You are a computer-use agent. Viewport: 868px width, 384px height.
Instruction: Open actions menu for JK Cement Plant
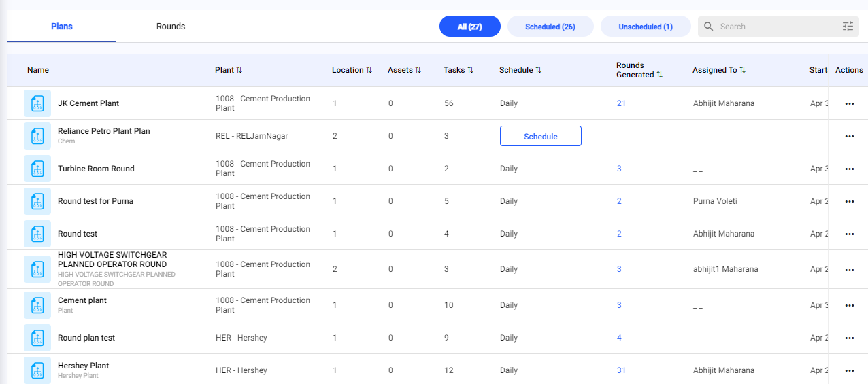[849, 103]
